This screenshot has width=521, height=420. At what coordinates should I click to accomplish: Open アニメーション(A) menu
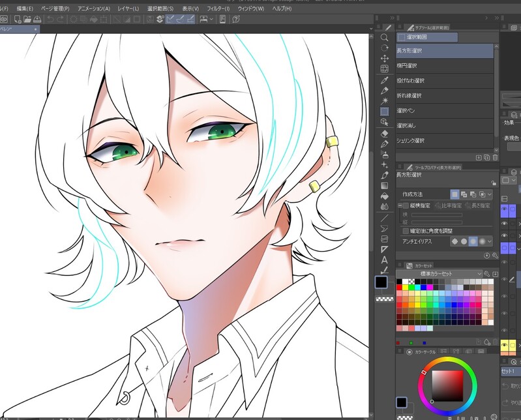point(94,8)
